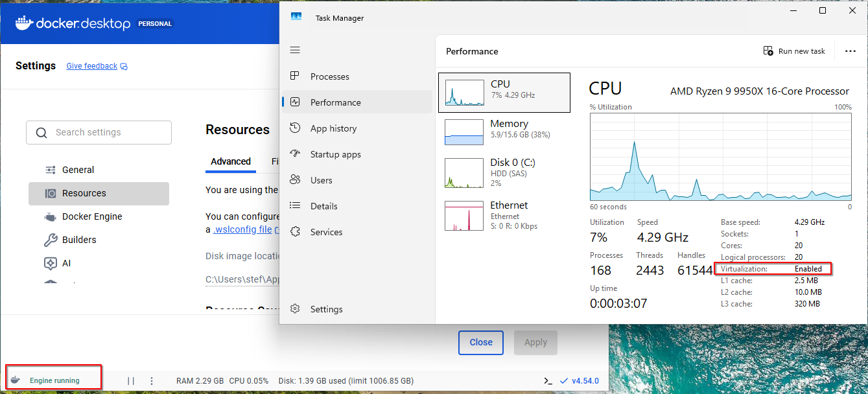Open the See more menu in Task Manager

coord(850,51)
